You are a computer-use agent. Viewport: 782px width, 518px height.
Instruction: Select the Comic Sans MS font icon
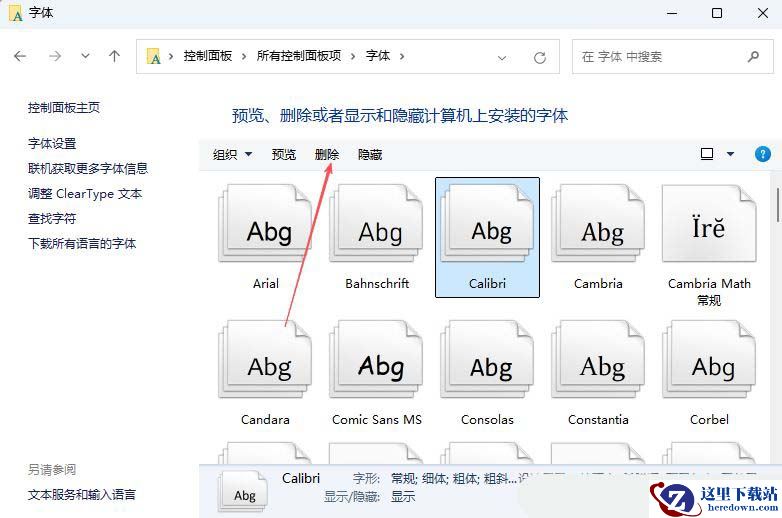(x=377, y=359)
